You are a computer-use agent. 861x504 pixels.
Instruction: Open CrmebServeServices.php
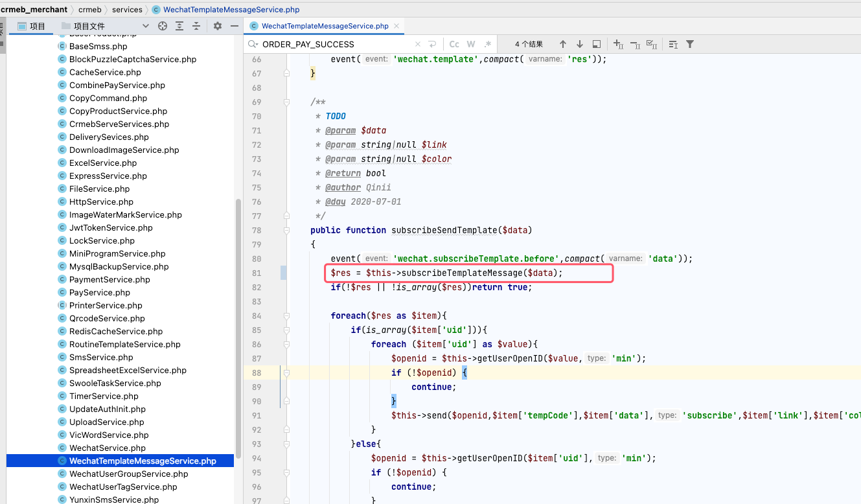tap(119, 124)
